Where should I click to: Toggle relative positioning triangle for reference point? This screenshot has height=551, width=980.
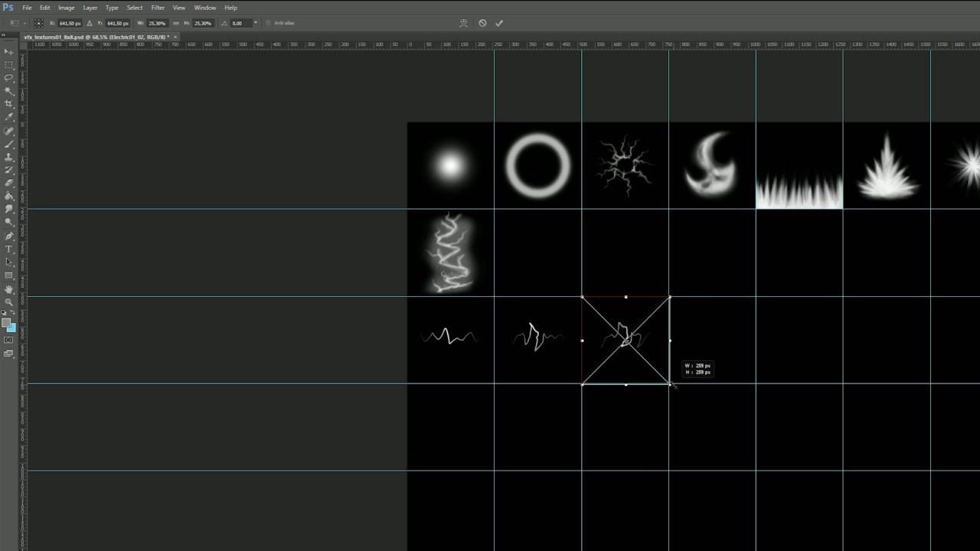pyautogui.click(x=90, y=23)
